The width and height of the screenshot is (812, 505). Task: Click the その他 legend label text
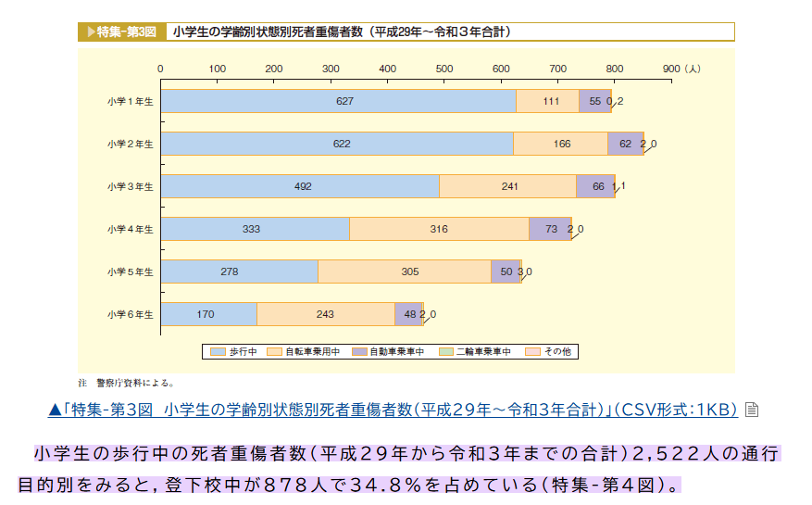(557, 351)
